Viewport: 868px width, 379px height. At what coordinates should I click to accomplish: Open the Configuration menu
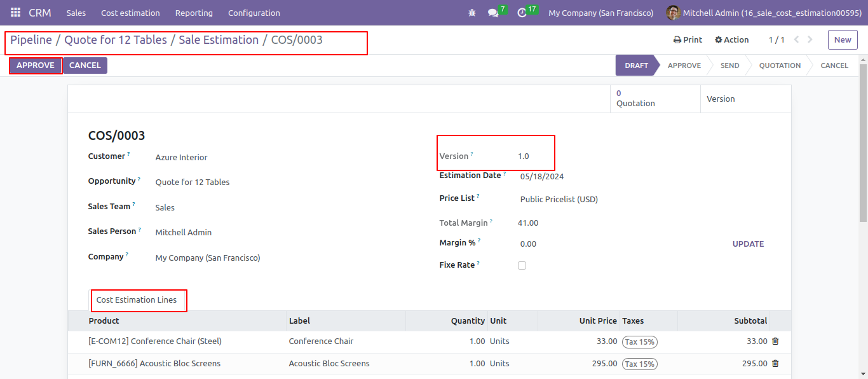click(254, 13)
